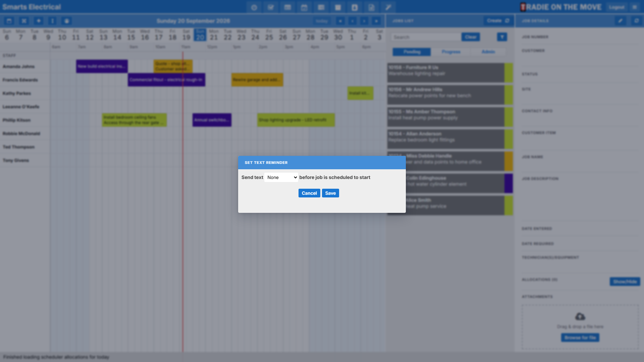Go to previous day with single-left arrow
Screen dimensions: 644x362
point(353,21)
